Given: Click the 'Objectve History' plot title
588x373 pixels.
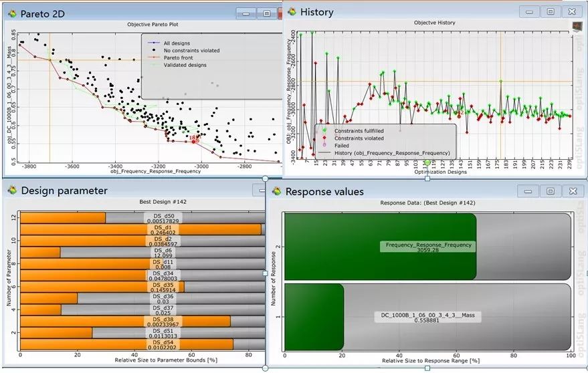Looking at the screenshot, I should tap(435, 23).
